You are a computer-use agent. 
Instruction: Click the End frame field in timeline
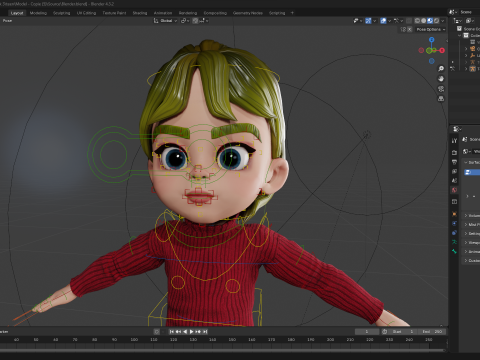coord(432,332)
